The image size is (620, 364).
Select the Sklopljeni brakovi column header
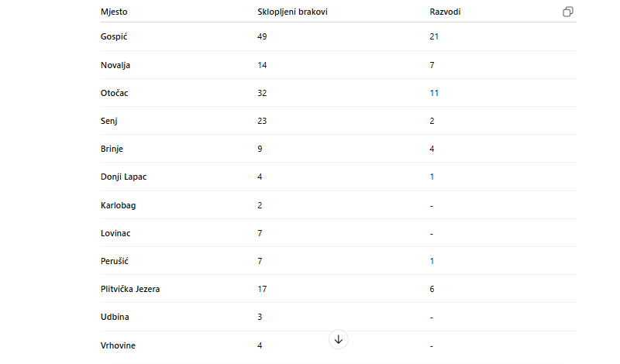click(292, 12)
